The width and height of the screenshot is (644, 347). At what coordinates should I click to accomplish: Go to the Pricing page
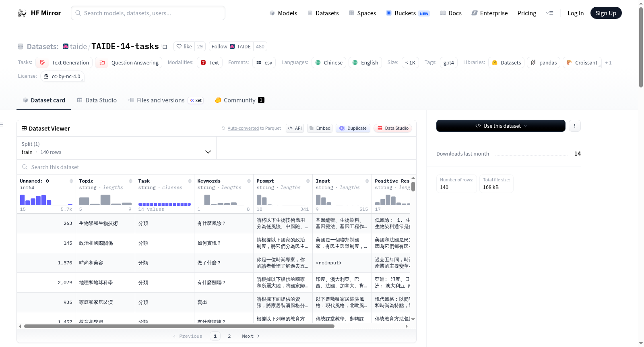click(x=527, y=13)
